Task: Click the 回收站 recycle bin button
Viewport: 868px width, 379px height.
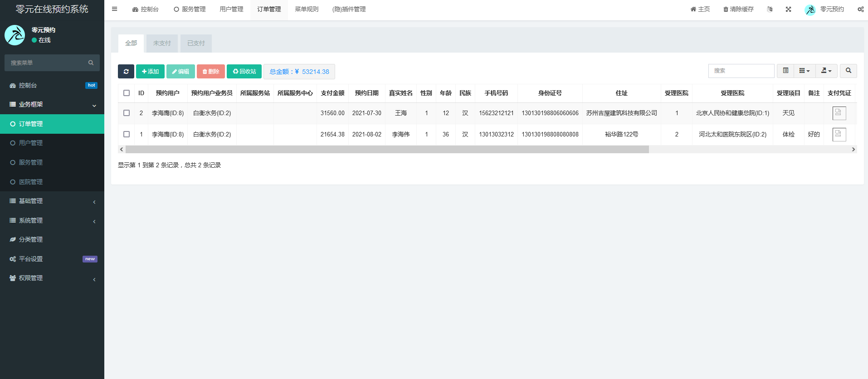Action: pyautogui.click(x=244, y=72)
